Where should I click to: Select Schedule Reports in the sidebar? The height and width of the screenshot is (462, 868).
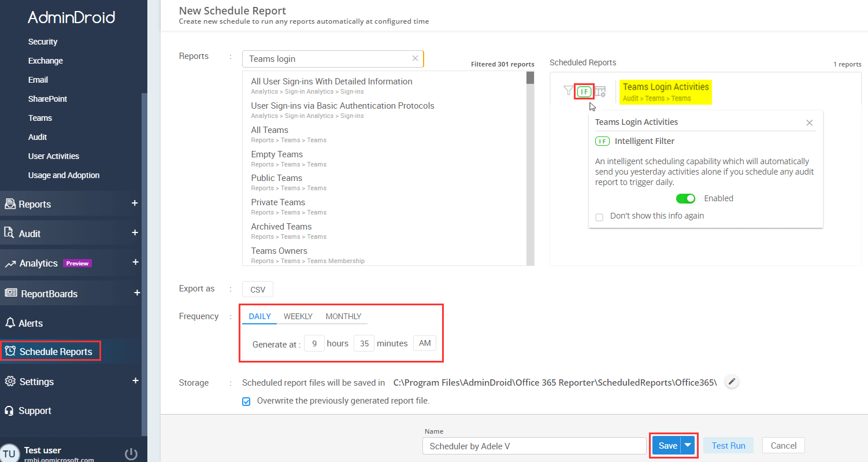click(x=51, y=351)
